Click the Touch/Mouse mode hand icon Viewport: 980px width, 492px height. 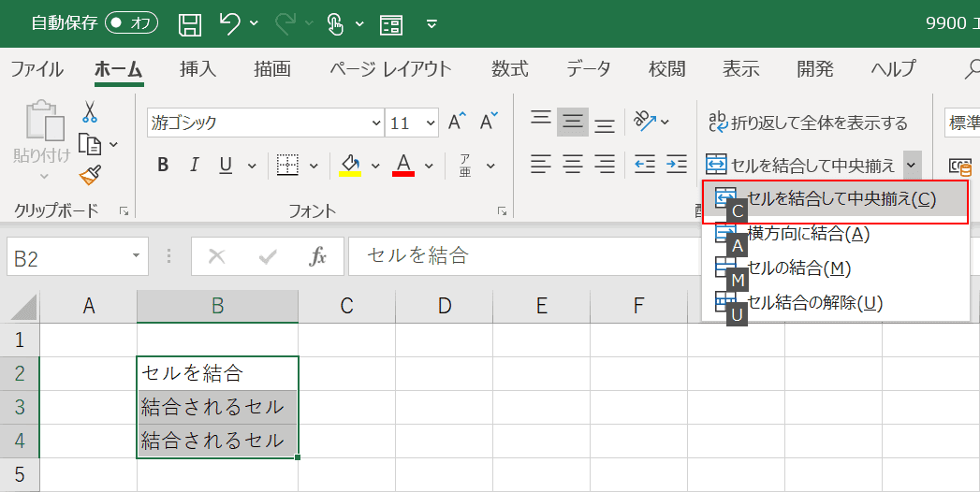click(336, 24)
